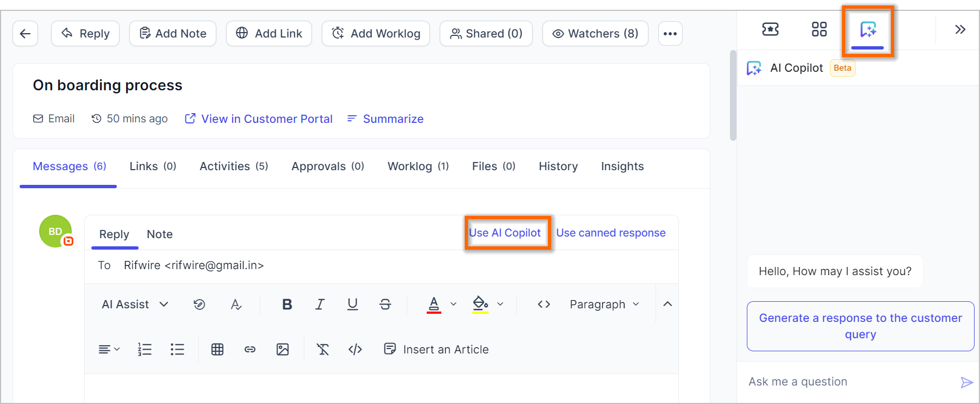The width and height of the screenshot is (980, 404).
Task: Insert an image
Action: tap(283, 350)
